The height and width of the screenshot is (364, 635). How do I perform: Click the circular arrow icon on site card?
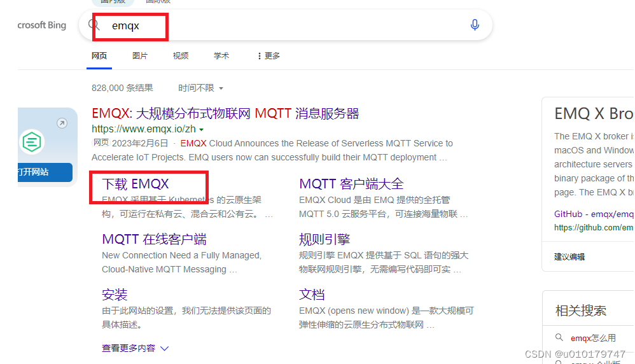coord(62,123)
